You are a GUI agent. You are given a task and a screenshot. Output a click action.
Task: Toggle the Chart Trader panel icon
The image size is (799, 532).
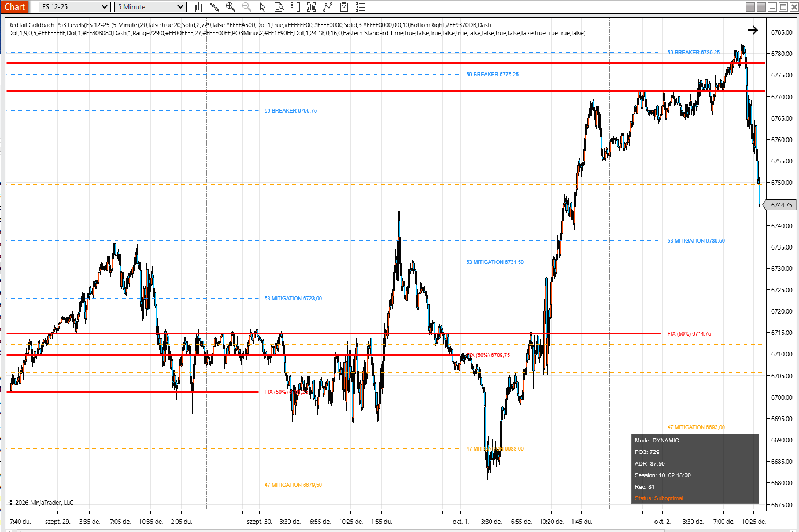point(295,6)
